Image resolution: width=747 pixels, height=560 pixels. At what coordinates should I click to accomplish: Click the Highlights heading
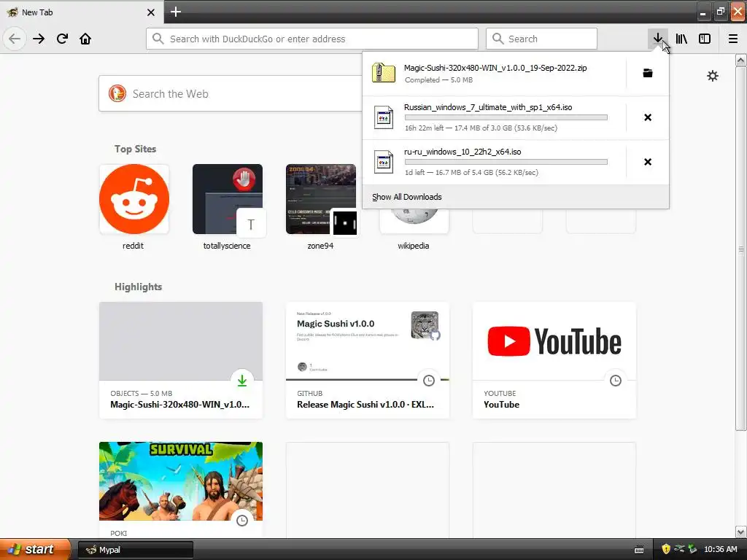pyautogui.click(x=138, y=287)
